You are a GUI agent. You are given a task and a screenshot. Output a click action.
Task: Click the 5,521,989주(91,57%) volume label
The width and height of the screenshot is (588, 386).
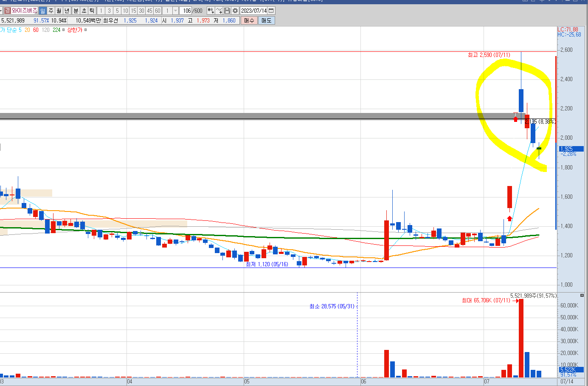coord(533,296)
